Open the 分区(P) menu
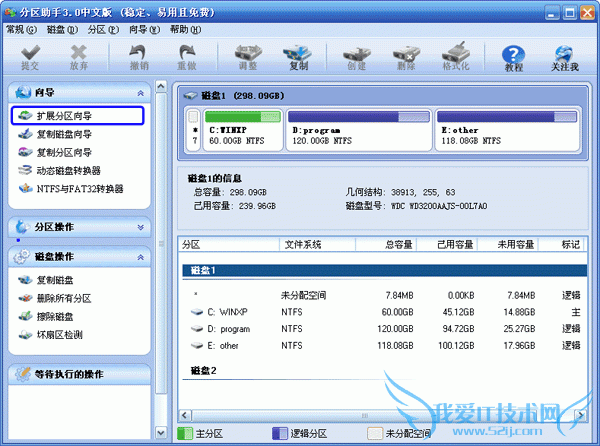 pyautogui.click(x=103, y=29)
